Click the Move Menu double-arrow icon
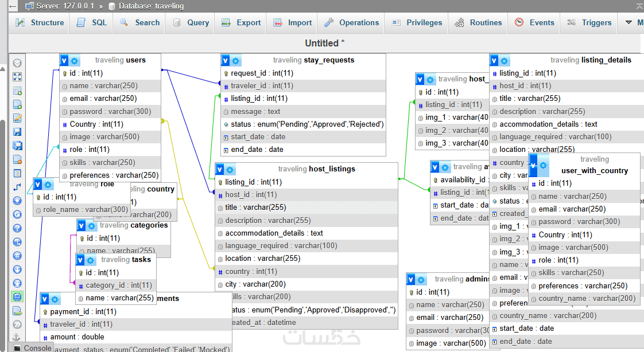The image size is (644, 352). (x=17, y=324)
